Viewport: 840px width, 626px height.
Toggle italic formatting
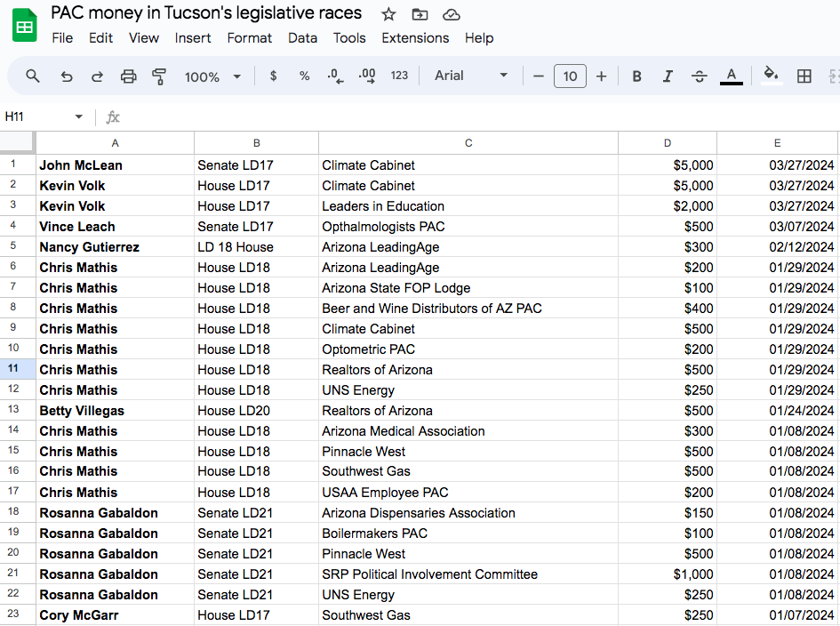click(668, 76)
